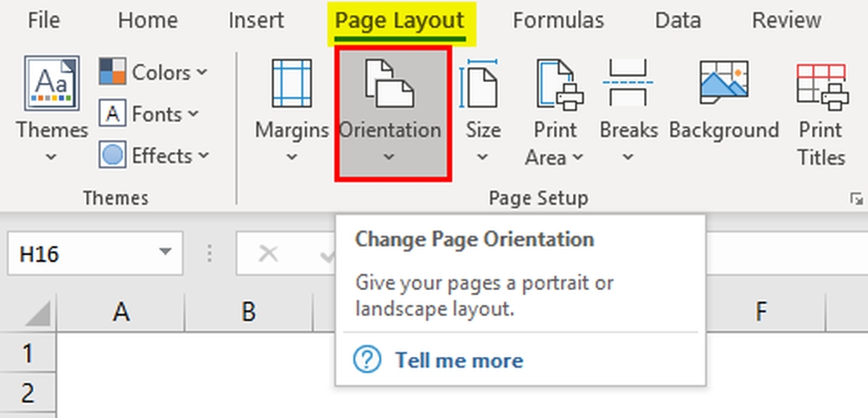The height and width of the screenshot is (418, 868).
Task: Open the Themes gallery button
Action: click(x=51, y=109)
